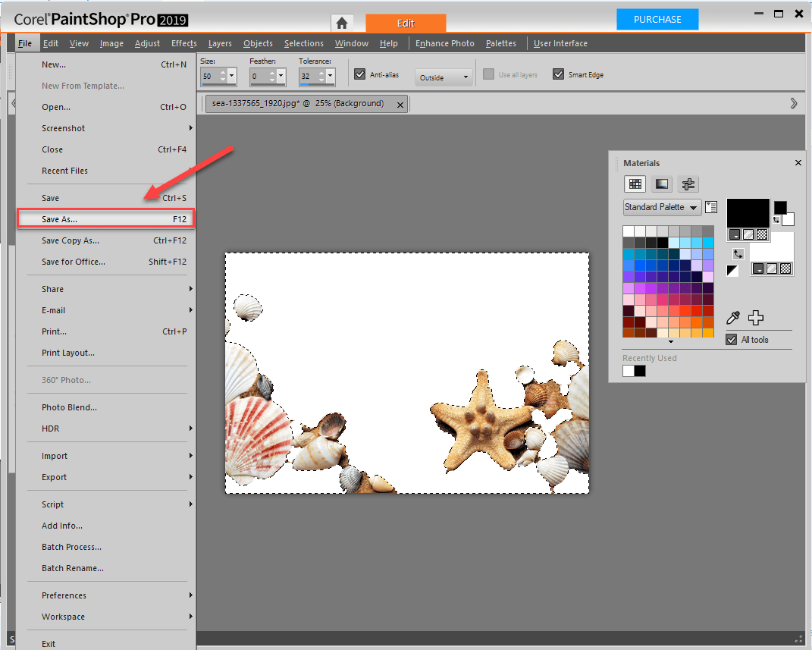Open the palette options menu icon beside Standard Palette
Viewport: 812px width, 650px height.
click(711, 207)
